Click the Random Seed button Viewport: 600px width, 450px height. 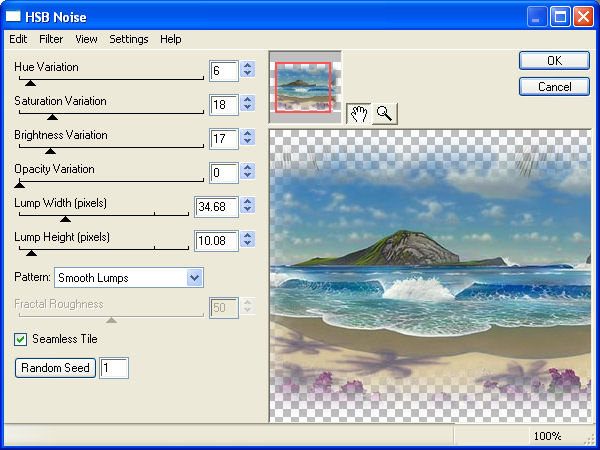coord(55,368)
